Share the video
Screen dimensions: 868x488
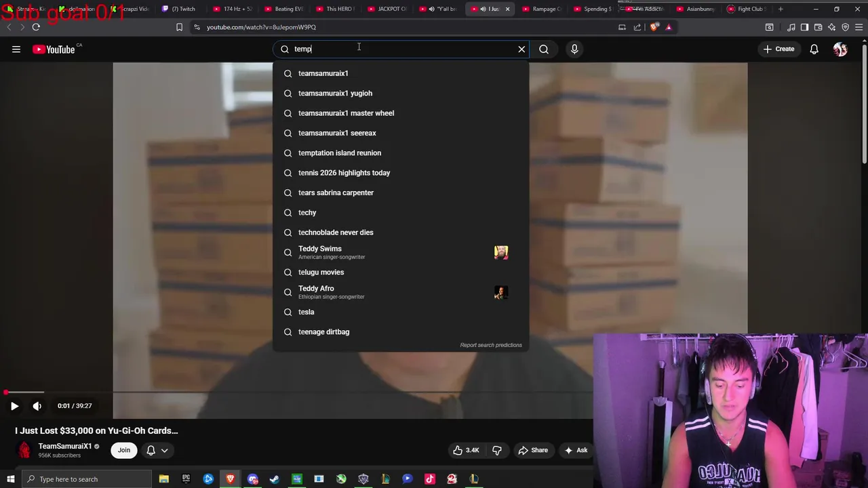(x=533, y=450)
